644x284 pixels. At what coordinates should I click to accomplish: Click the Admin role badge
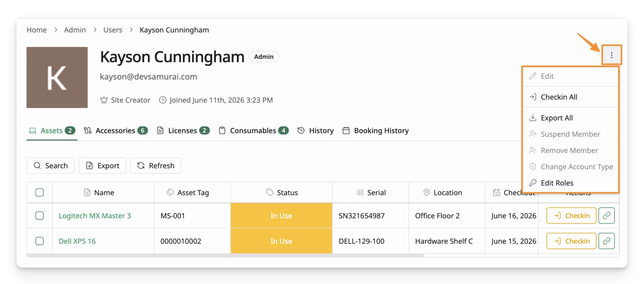point(264,57)
